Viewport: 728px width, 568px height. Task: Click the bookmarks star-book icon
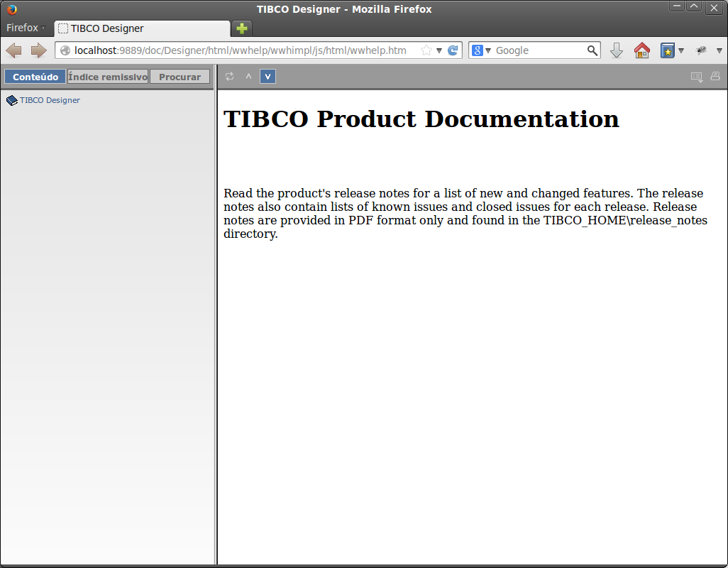667,50
